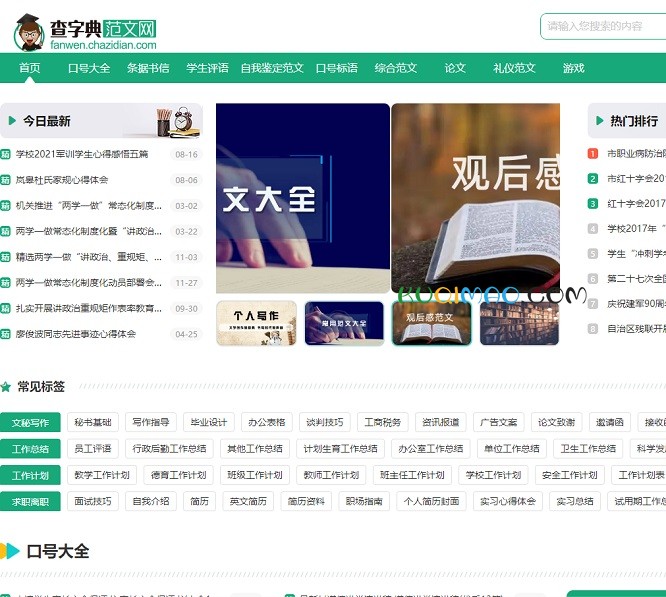The height and width of the screenshot is (597, 666).
Task: Open the 论文 navigation item
Action: tap(455, 68)
